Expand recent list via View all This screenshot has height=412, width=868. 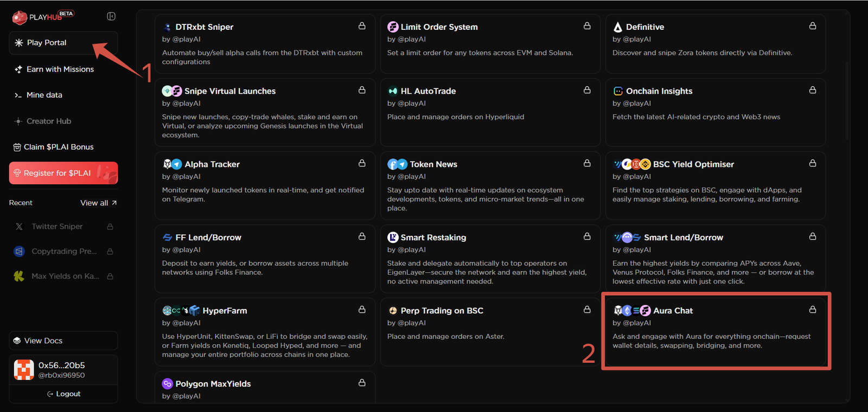point(98,203)
